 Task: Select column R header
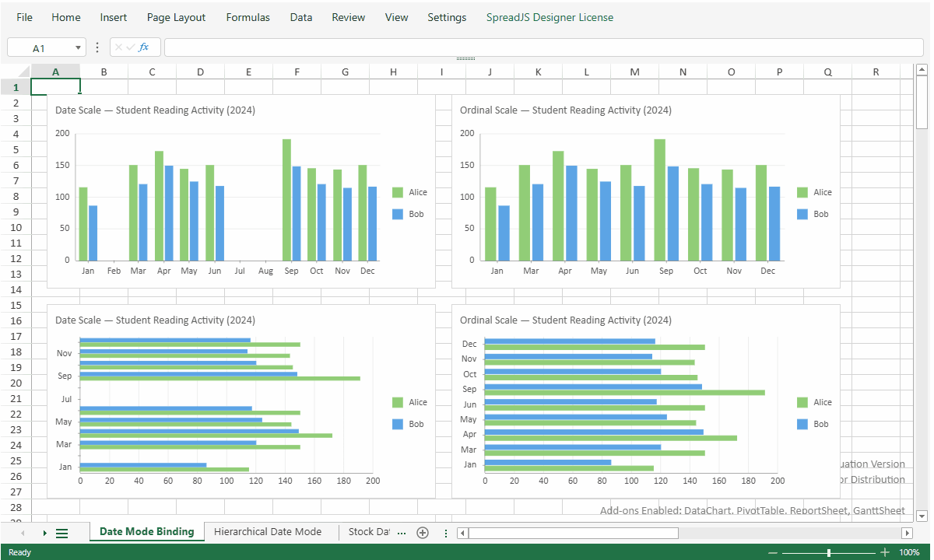[876, 72]
